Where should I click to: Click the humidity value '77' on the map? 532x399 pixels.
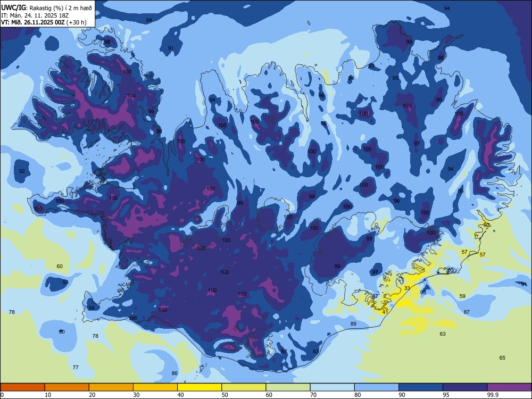coord(76,367)
